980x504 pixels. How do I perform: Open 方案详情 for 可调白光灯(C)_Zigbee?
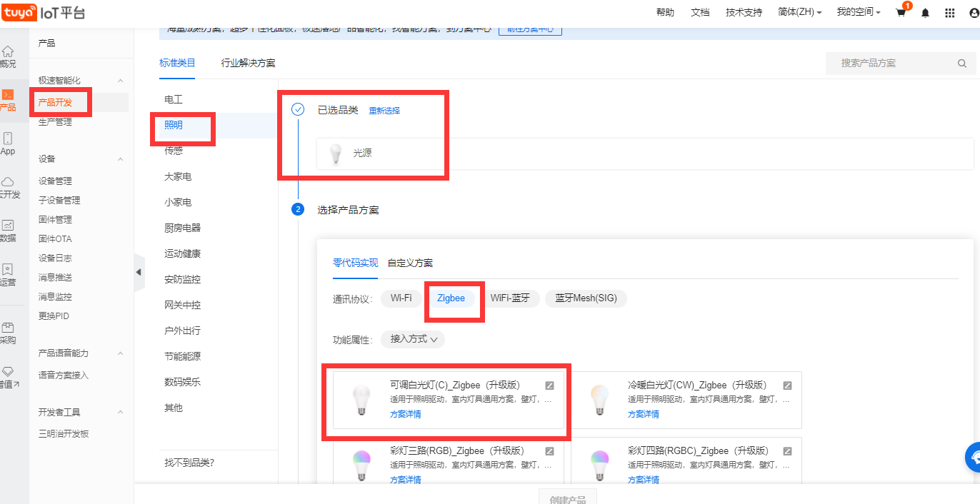[x=405, y=414]
